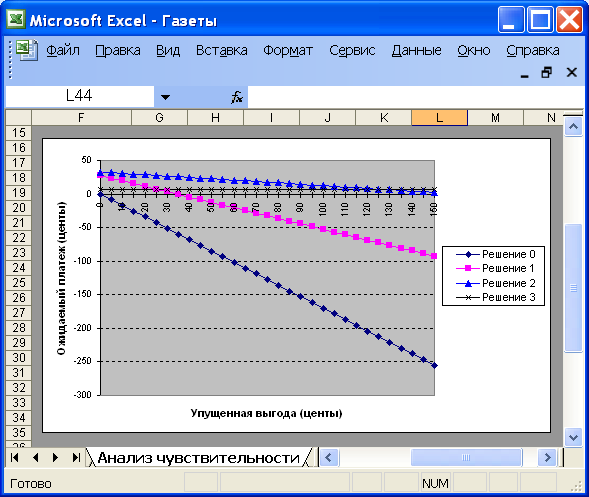Screen dimensions: 589x497
Task: Select column N header
Action: pyautogui.click(x=544, y=118)
